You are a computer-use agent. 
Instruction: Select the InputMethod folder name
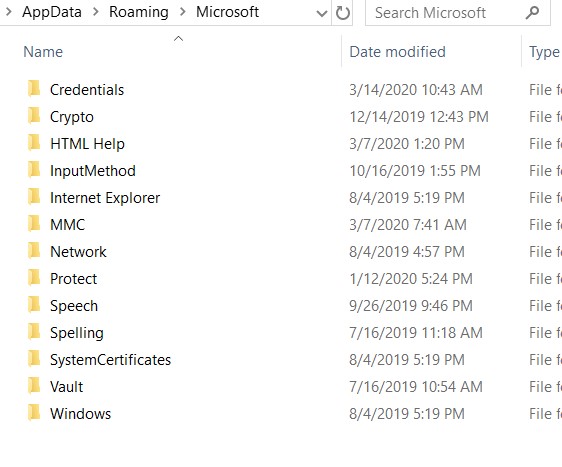(93, 171)
